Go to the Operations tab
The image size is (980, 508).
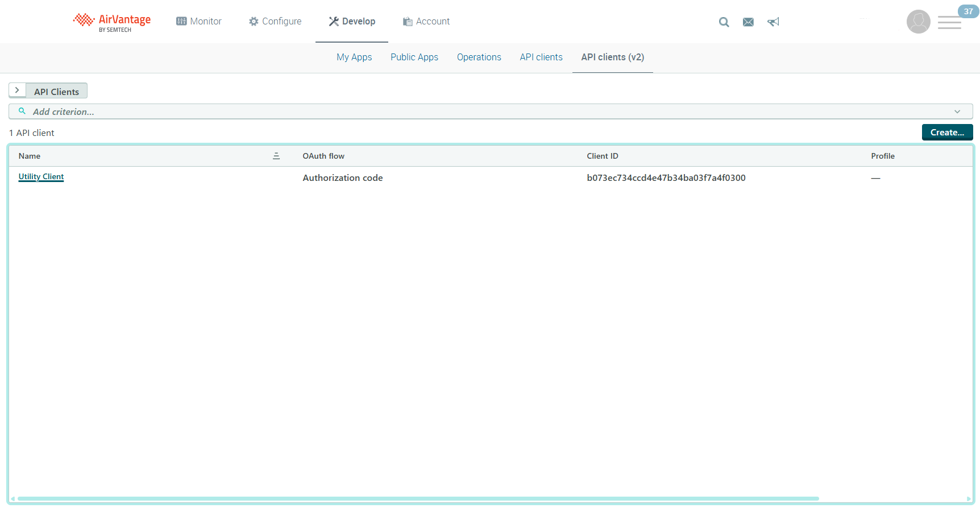pyautogui.click(x=479, y=57)
